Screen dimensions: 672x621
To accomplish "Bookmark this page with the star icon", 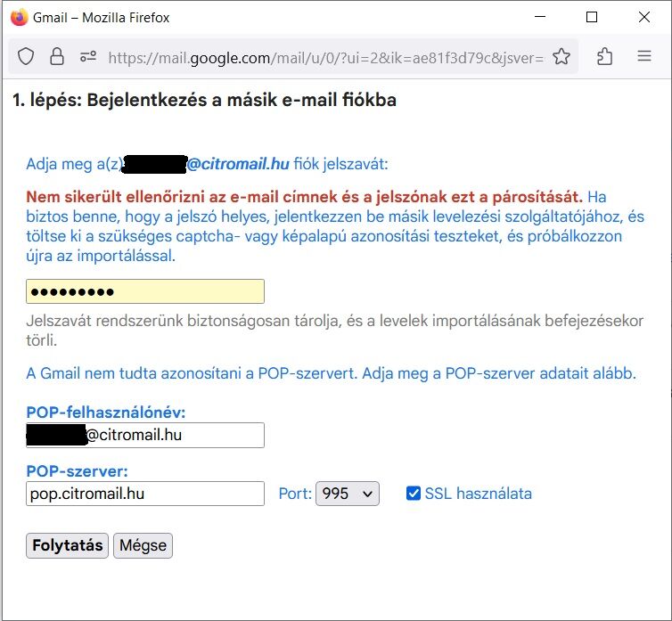I will click(x=561, y=57).
